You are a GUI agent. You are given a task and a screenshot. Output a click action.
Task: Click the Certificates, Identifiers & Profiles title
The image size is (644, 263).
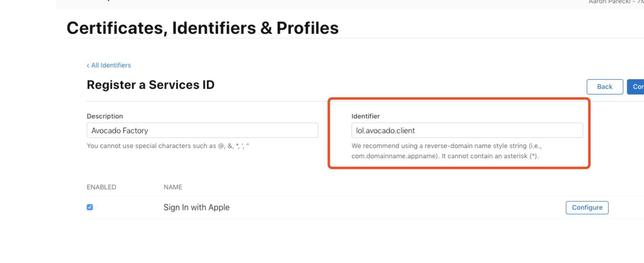click(x=202, y=28)
